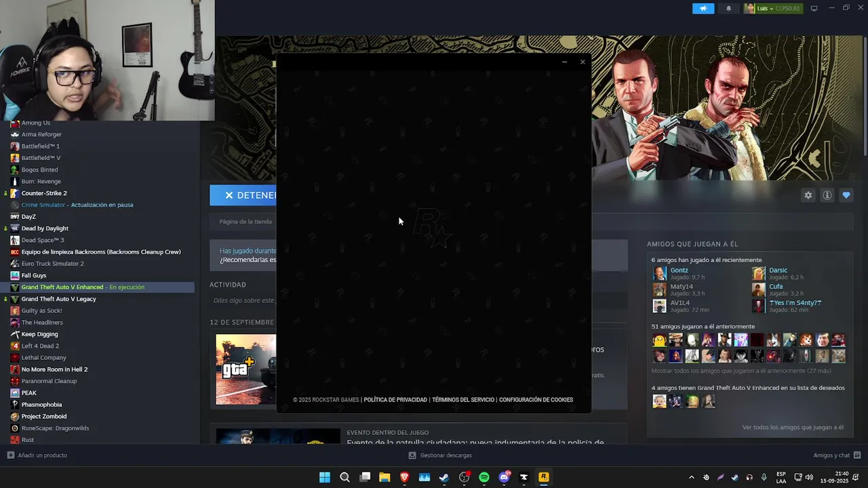Show all friends who played previously (27 más)
Viewport: 868px width, 488px height.
[741, 371]
